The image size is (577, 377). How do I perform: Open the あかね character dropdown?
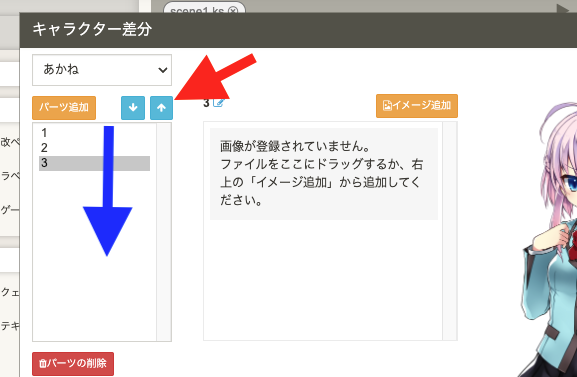tap(102, 70)
